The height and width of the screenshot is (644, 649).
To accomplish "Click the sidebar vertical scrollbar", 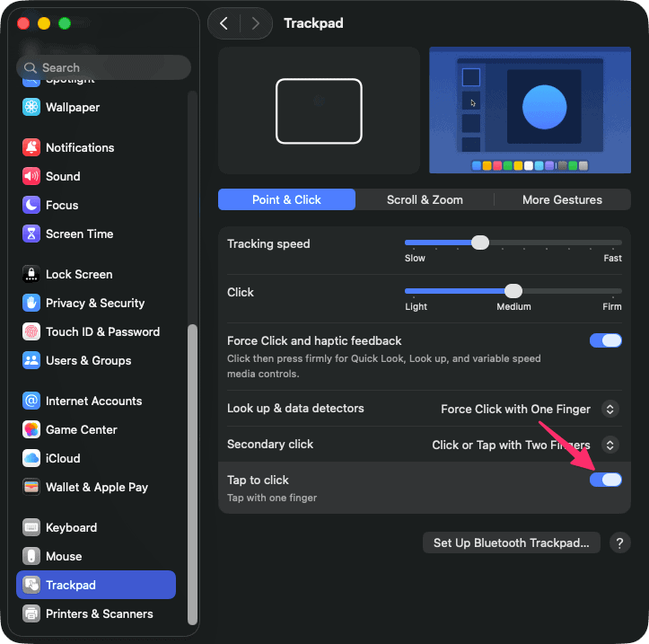I will point(192,474).
